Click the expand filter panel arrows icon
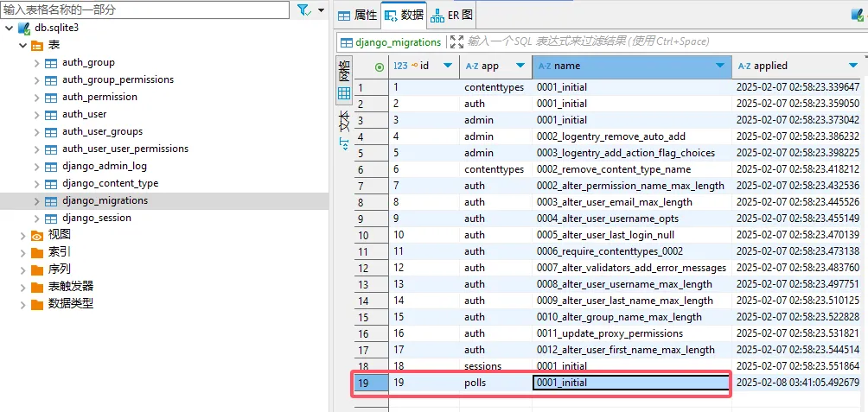Image resolution: width=868 pixels, height=412 pixels. (456, 42)
